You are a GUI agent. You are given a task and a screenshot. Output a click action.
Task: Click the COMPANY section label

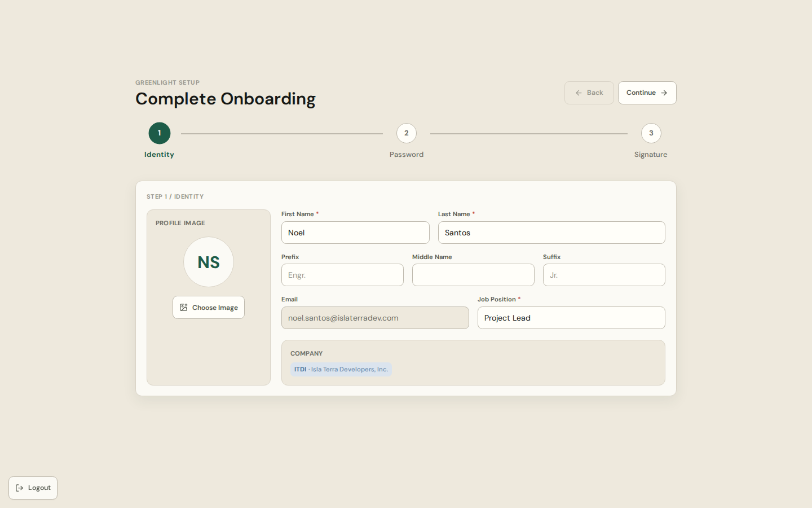[307, 353]
